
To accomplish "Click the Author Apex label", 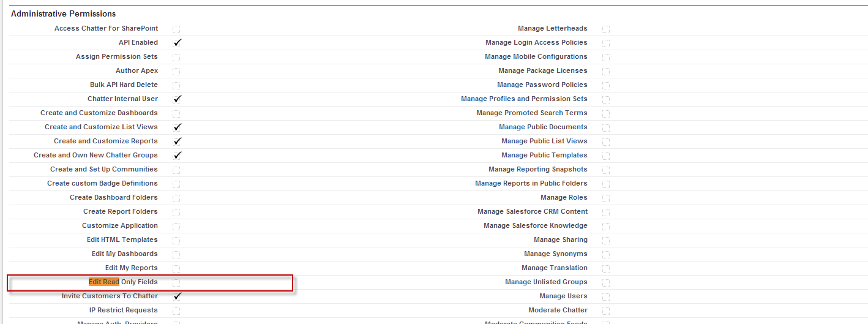I will [137, 70].
